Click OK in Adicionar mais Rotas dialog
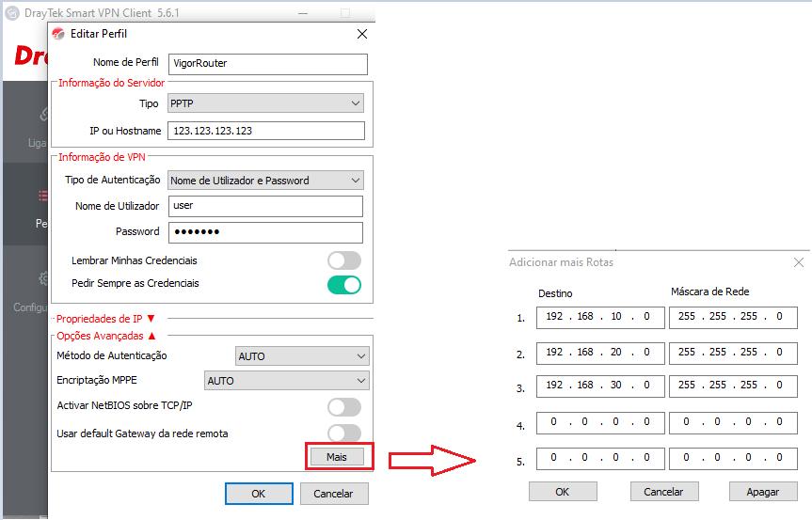Image resolution: width=812 pixels, height=520 pixels. tap(563, 492)
